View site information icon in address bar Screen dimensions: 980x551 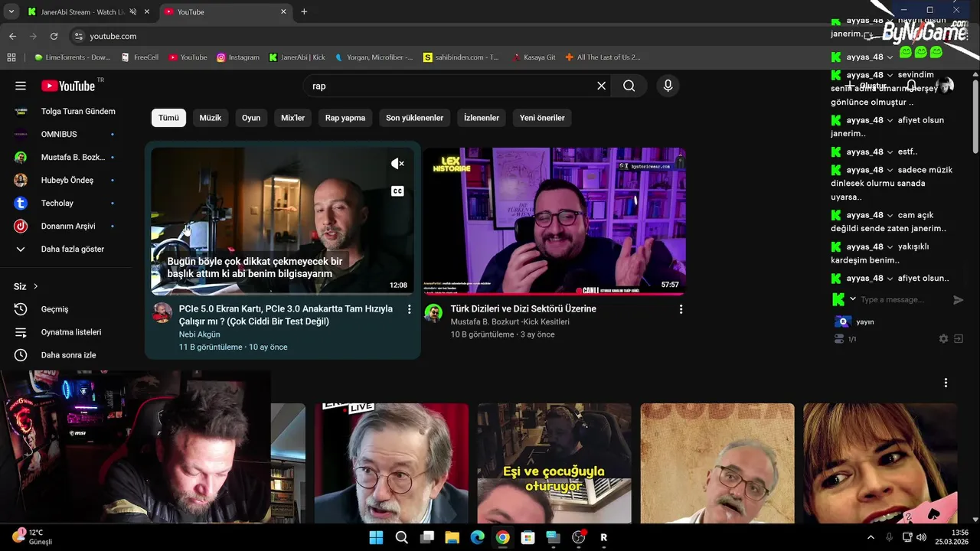pos(78,36)
